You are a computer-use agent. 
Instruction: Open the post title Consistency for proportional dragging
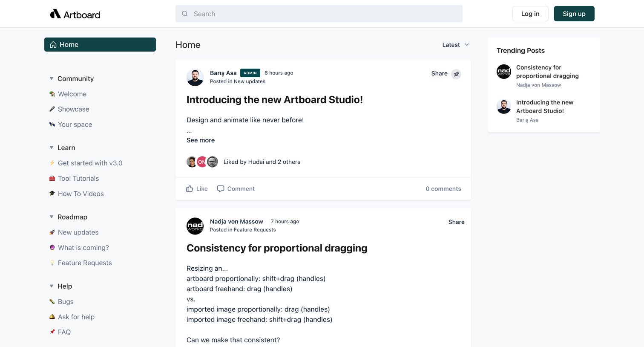277,248
